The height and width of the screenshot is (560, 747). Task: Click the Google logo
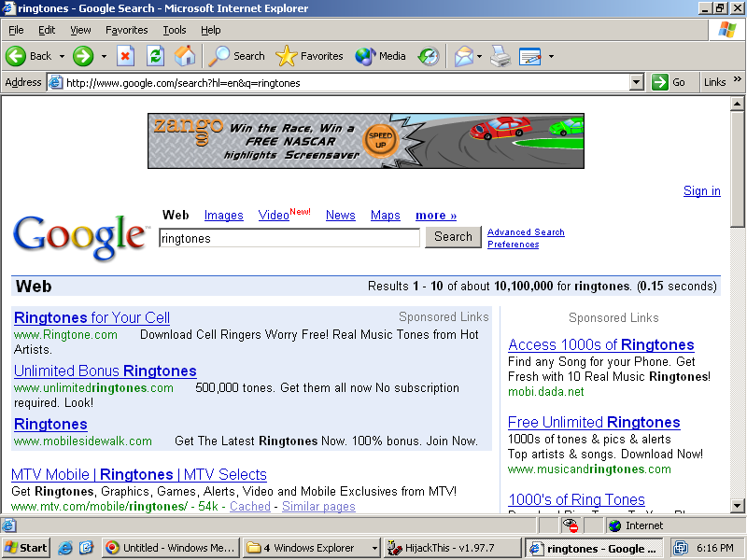click(80, 237)
